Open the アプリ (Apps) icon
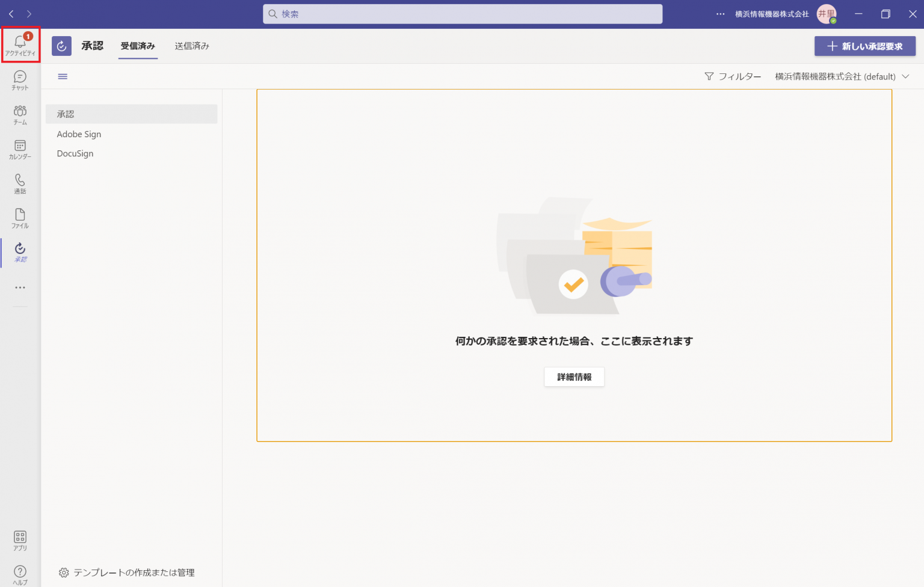This screenshot has height=587, width=924. tap(20, 540)
